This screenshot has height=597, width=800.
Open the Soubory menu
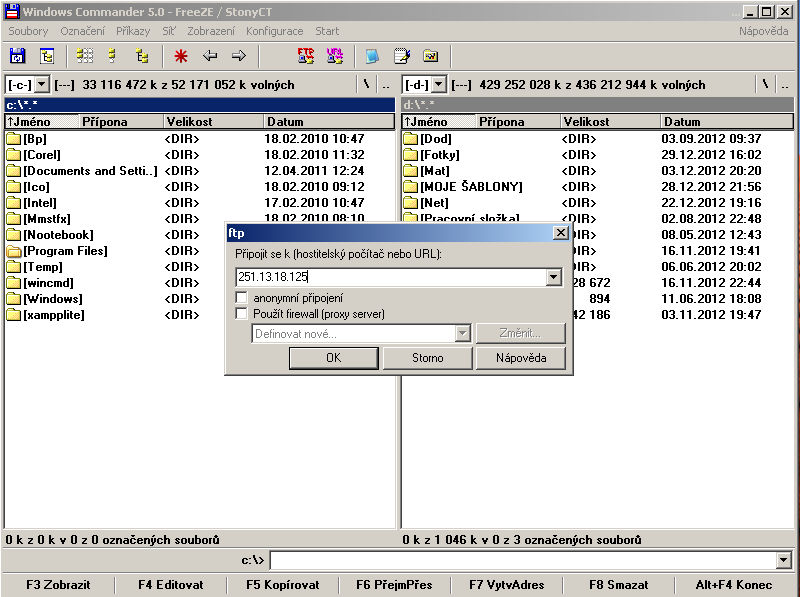tap(28, 31)
